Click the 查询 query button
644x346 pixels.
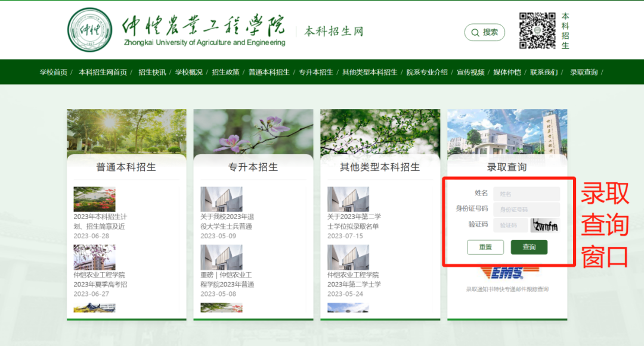coord(529,247)
